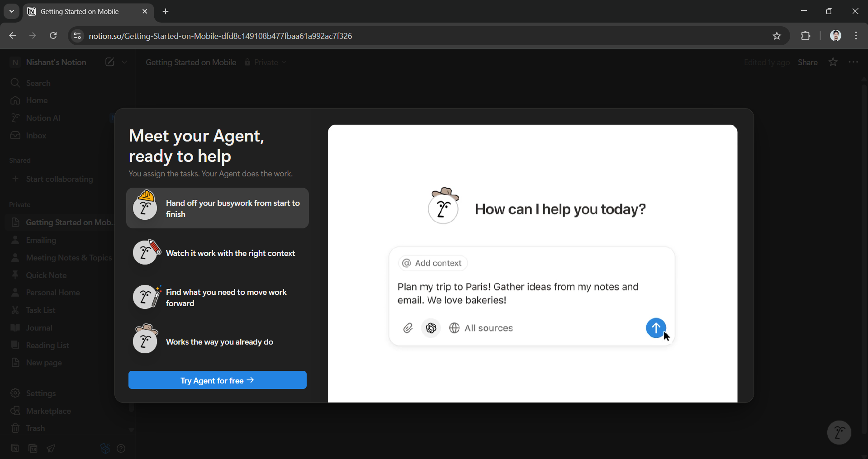868x459 pixels.
Task: Toggle the favorite star for this page
Action: click(832, 62)
